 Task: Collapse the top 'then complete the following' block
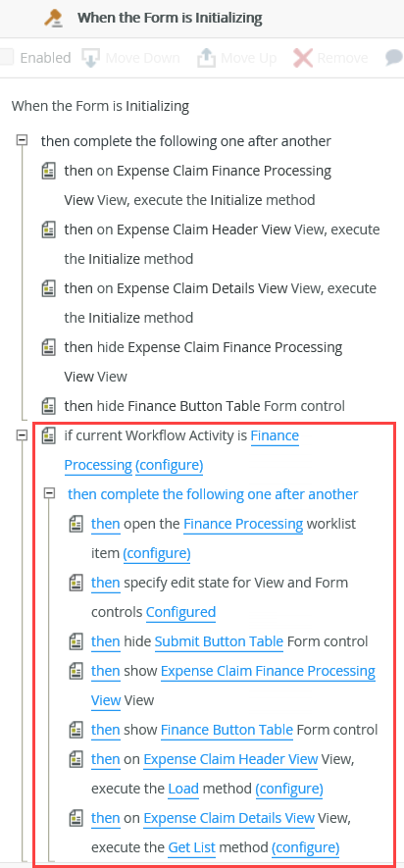[22, 140]
